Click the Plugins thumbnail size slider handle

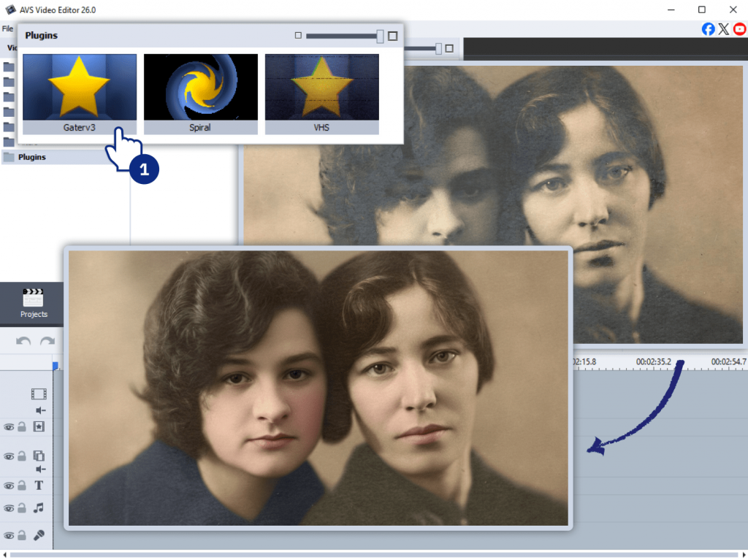point(380,36)
